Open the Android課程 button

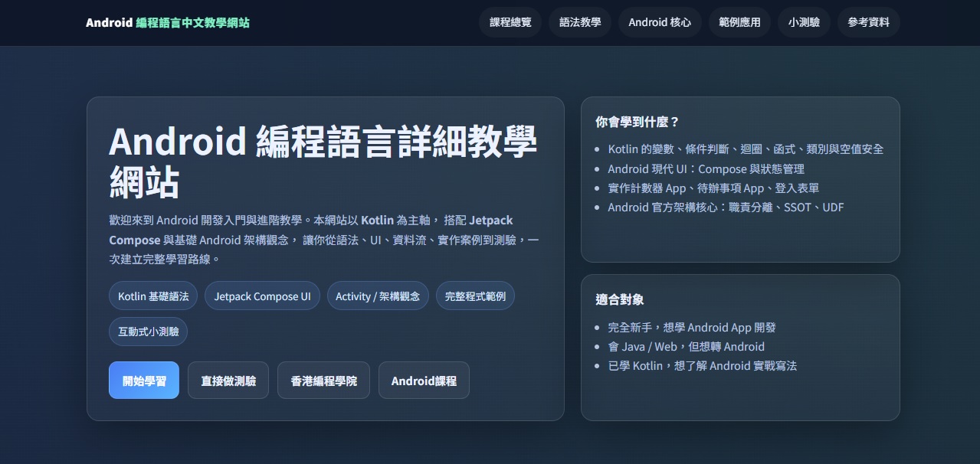(424, 381)
